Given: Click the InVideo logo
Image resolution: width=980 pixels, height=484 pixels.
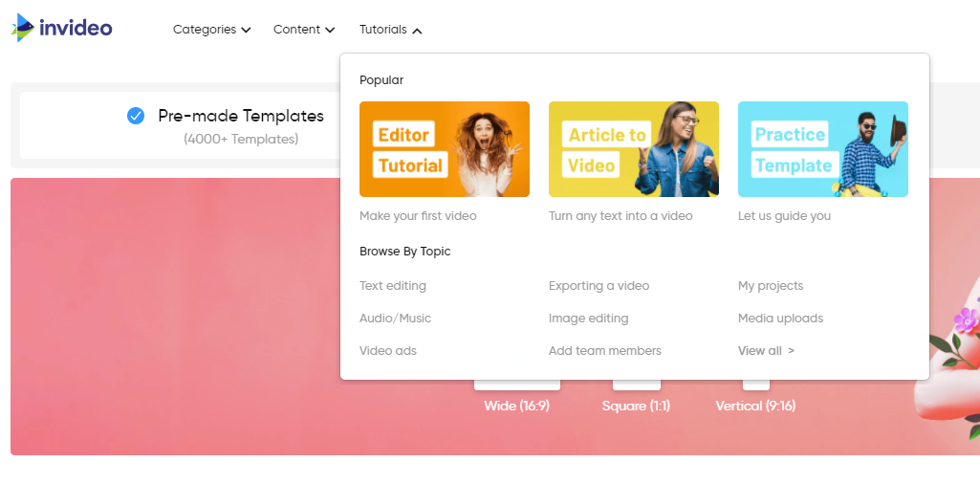Looking at the screenshot, I should coord(62,28).
